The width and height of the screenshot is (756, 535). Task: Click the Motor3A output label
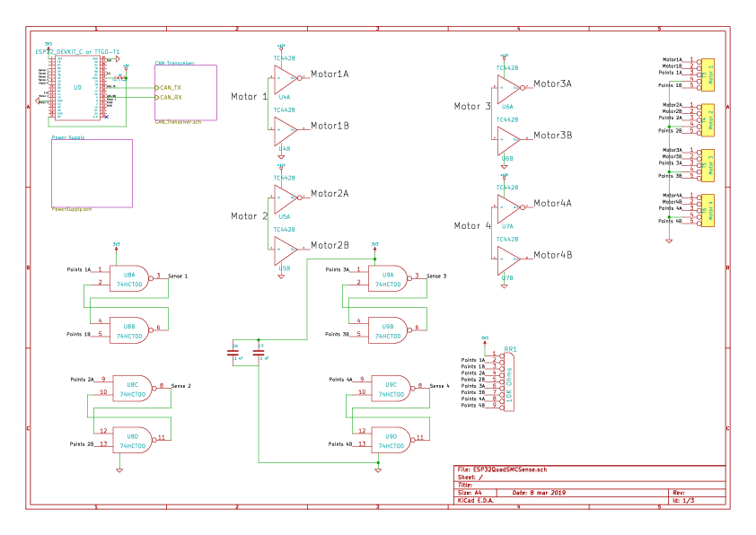click(x=552, y=83)
